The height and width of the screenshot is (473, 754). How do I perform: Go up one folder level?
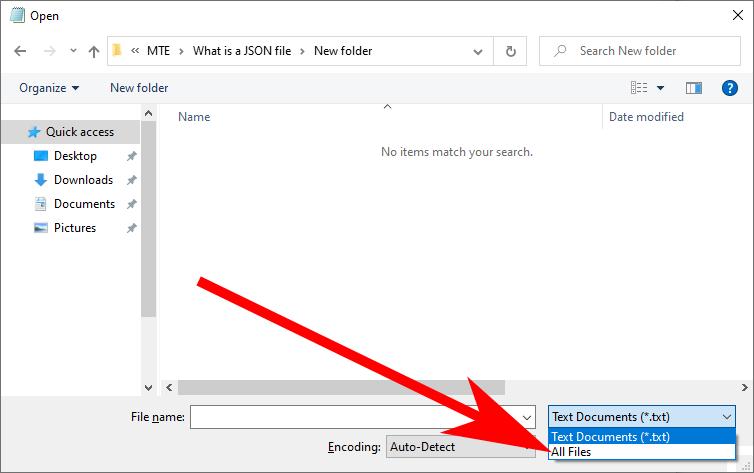94,51
